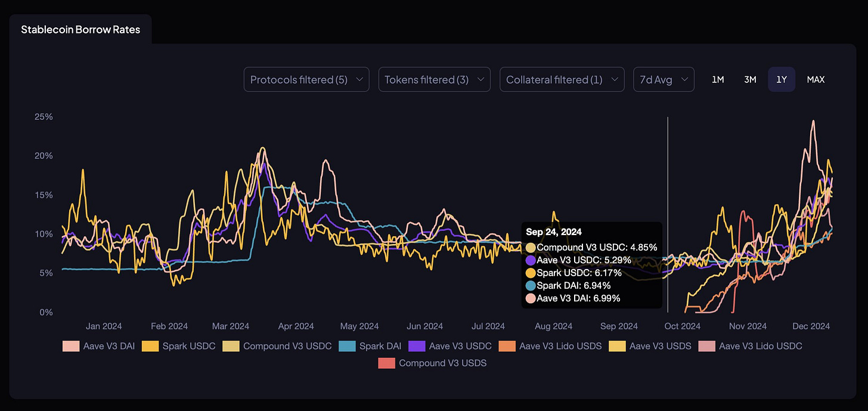
Task: Click the Aave V3 USDC tooltip color dot
Action: click(531, 260)
